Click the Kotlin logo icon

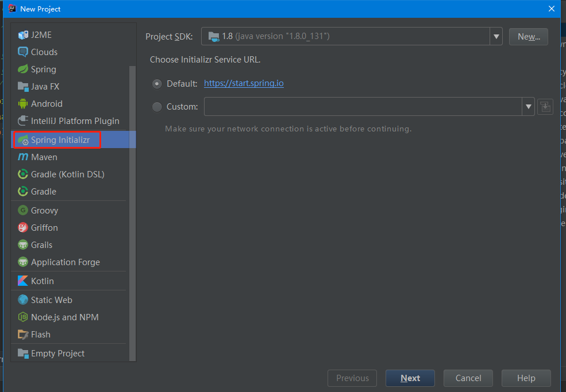(23, 281)
